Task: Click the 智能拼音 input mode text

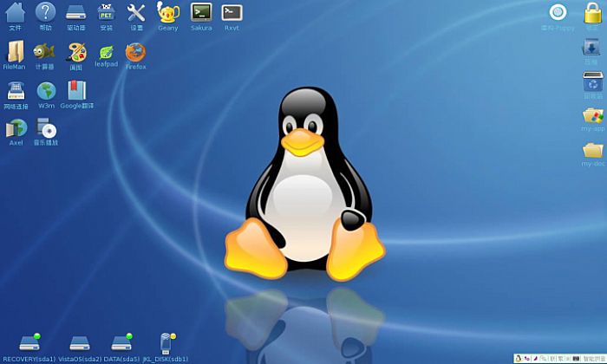Action: coord(595,359)
